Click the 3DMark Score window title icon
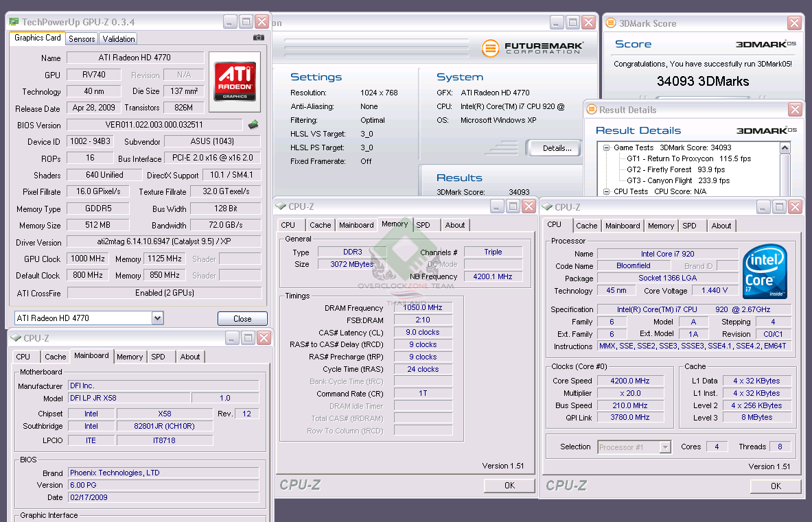This screenshot has height=522, width=812. tap(611, 23)
